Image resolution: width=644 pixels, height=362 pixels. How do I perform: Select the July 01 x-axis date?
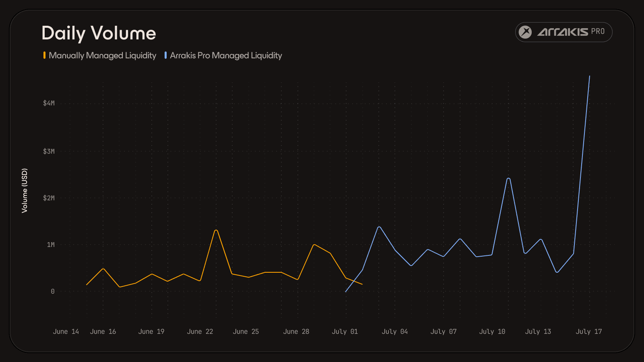pyautogui.click(x=345, y=331)
